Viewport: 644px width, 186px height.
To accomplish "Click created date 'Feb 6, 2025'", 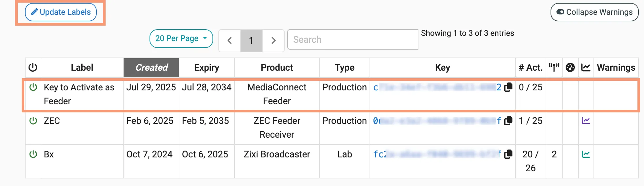I will point(150,121).
